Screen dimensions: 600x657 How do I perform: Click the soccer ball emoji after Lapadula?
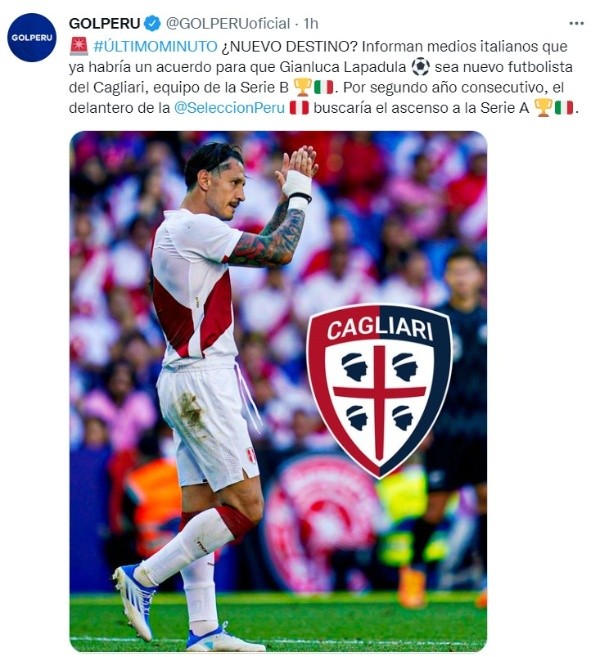(421, 67)
